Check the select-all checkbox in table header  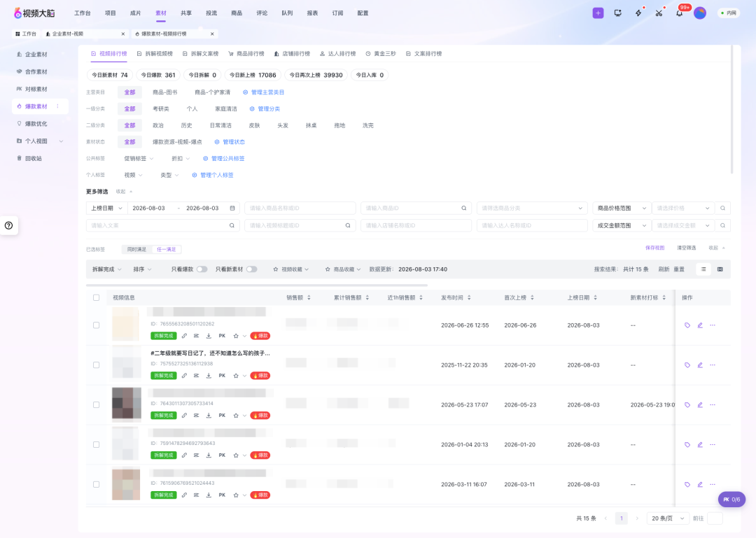97,297
